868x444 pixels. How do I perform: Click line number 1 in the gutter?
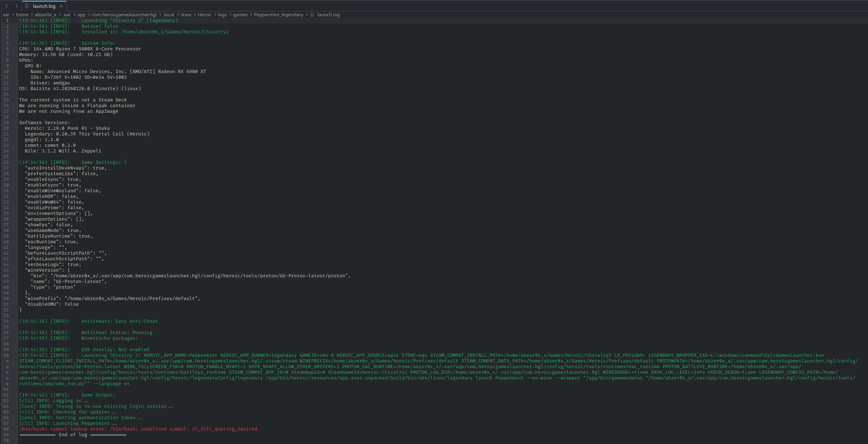7,20
